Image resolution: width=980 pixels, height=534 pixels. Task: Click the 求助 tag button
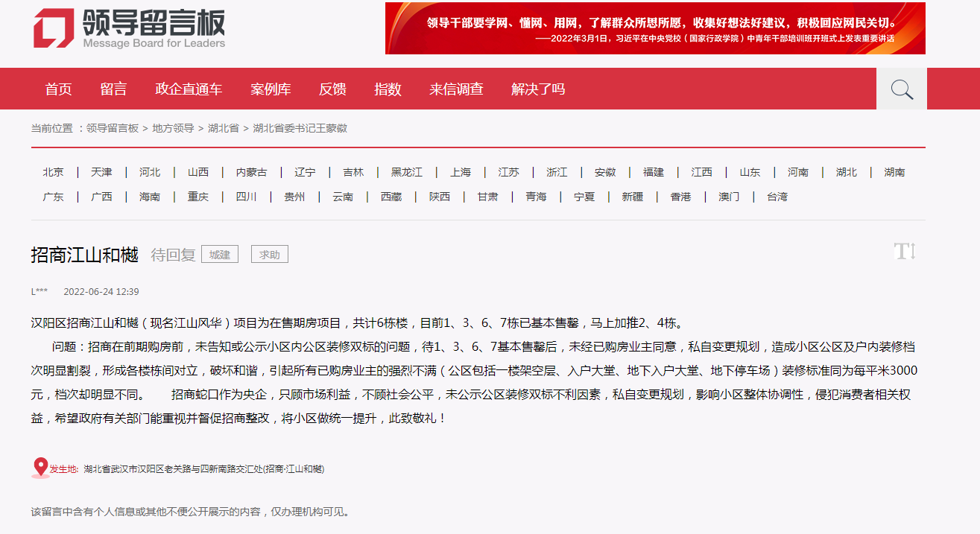point(269,255)
